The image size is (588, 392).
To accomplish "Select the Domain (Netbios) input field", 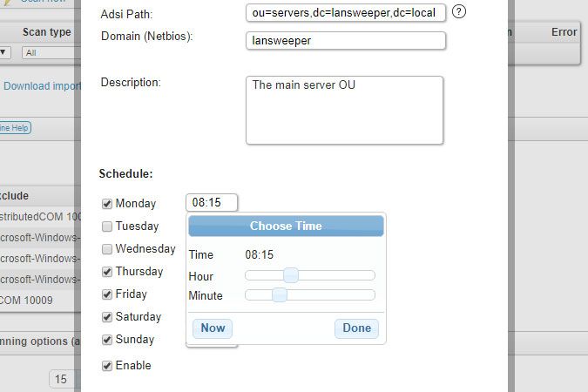I will [346, 41].
